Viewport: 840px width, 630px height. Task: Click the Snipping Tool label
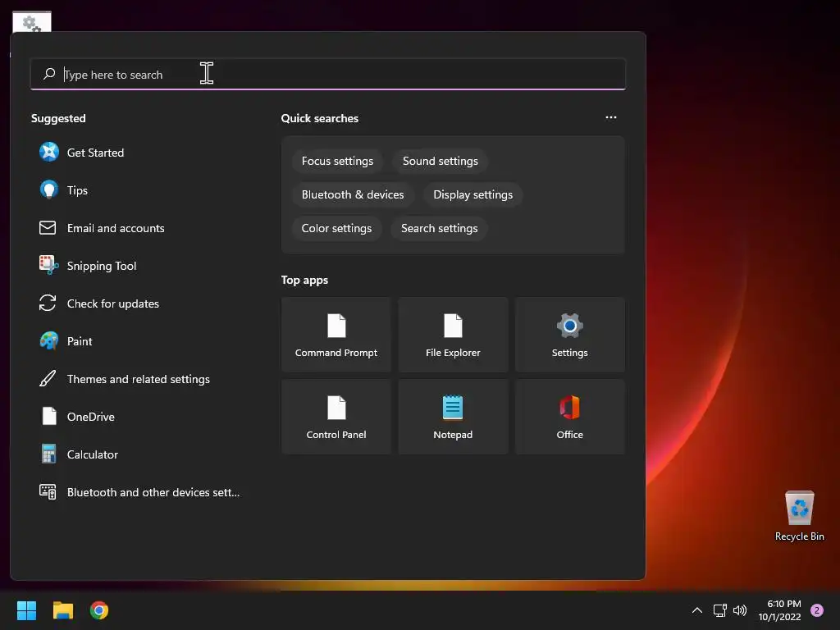pyautogui.click(x=102, y=266)
